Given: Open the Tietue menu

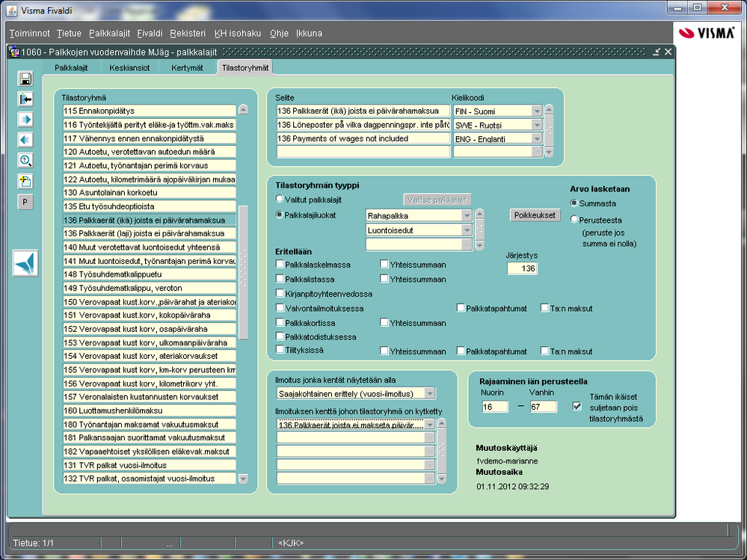Looking at the screenshot, I should point(69,34).
